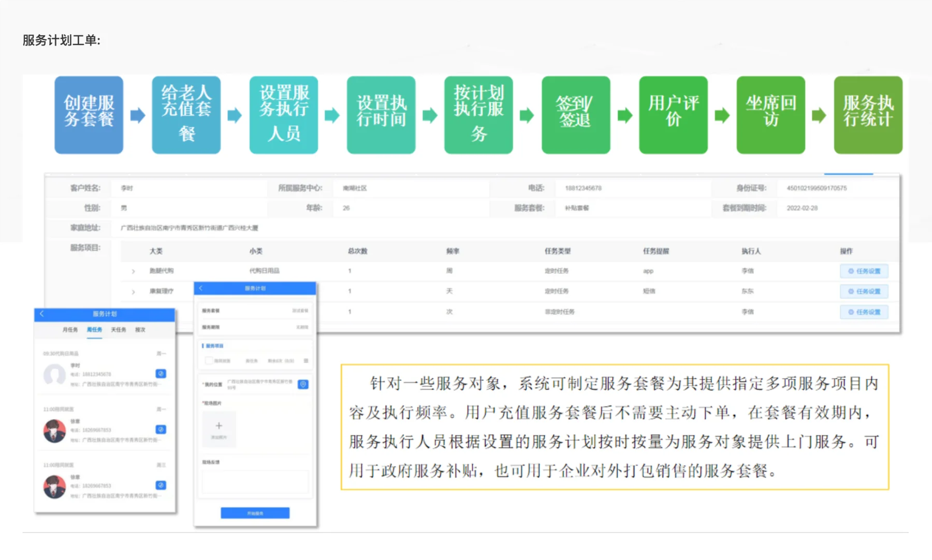Open the 天任务 tab

[x=118, y=330]
